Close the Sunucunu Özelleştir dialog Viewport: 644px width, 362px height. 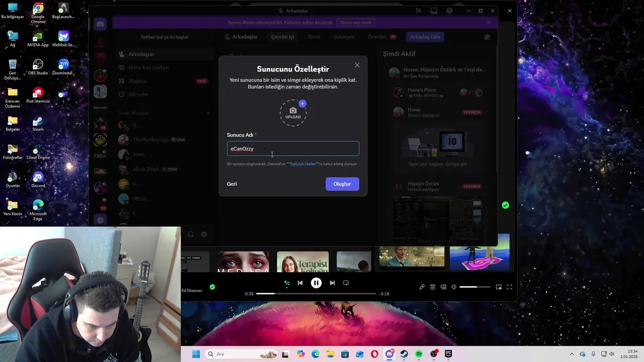(x=357, y=65)
